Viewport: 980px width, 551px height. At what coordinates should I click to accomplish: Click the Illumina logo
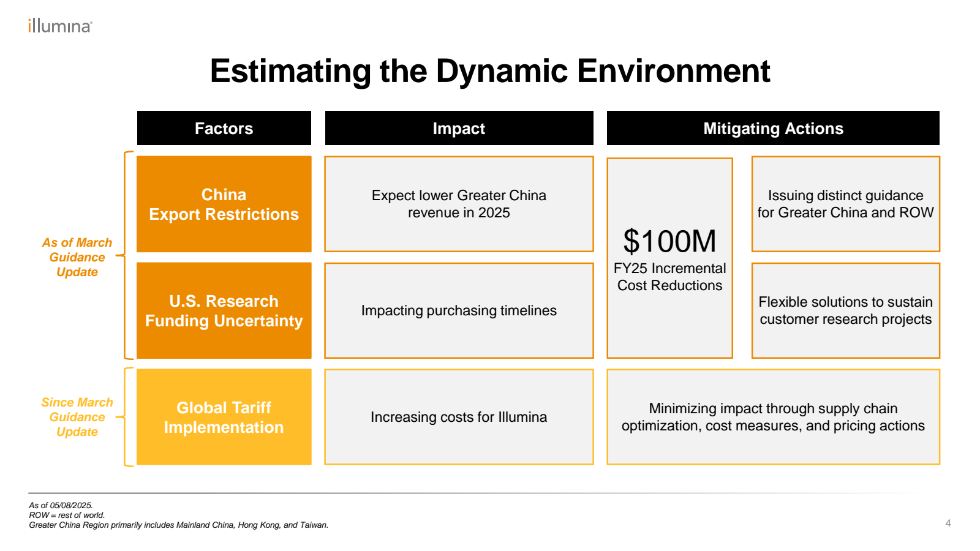click(x=60, y=26)
